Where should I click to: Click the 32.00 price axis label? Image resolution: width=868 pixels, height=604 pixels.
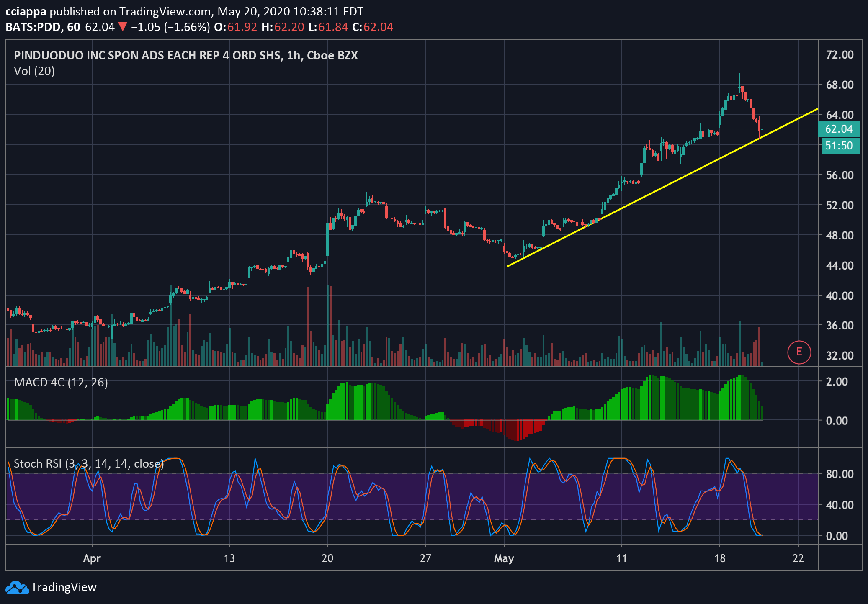(x=840, y=355)
